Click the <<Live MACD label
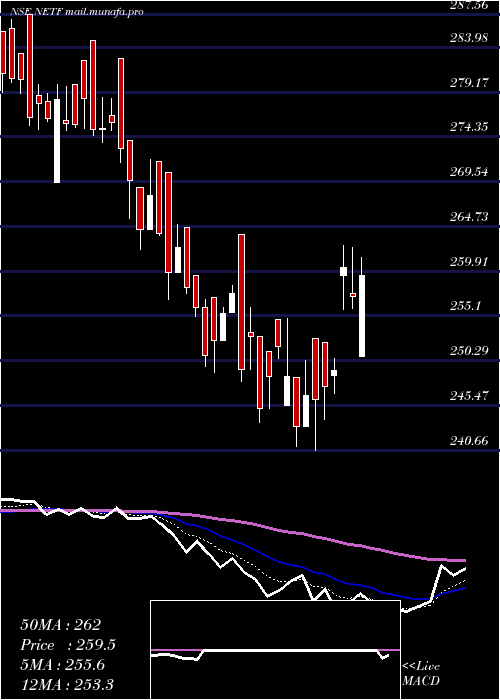Screen dimensions: 500x700 pos(421,674)
